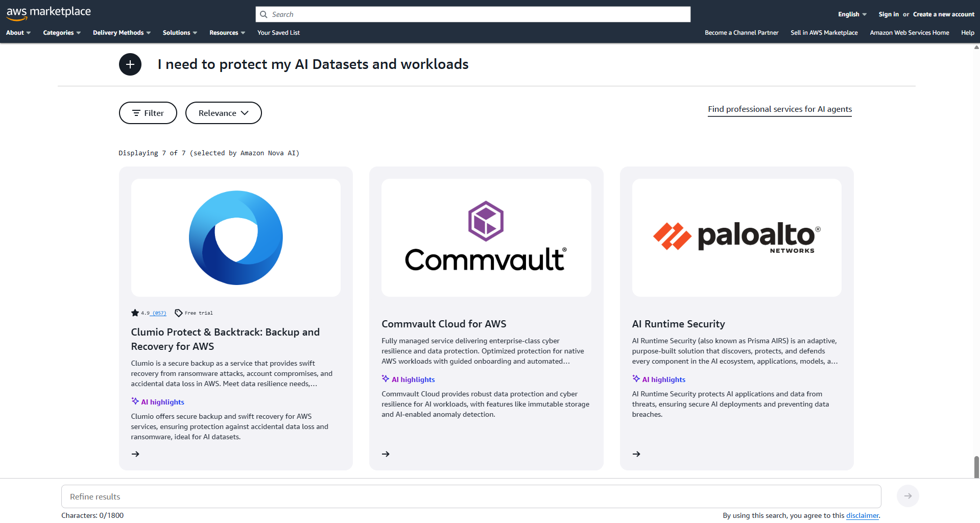The width and height of the screenshot is (980, 523).
Task: Open Sell in AWS Marketplace
Action: tap(824, 33)
